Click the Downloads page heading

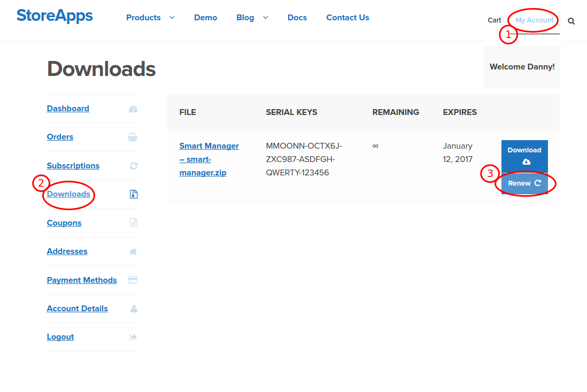pos(102,69)
